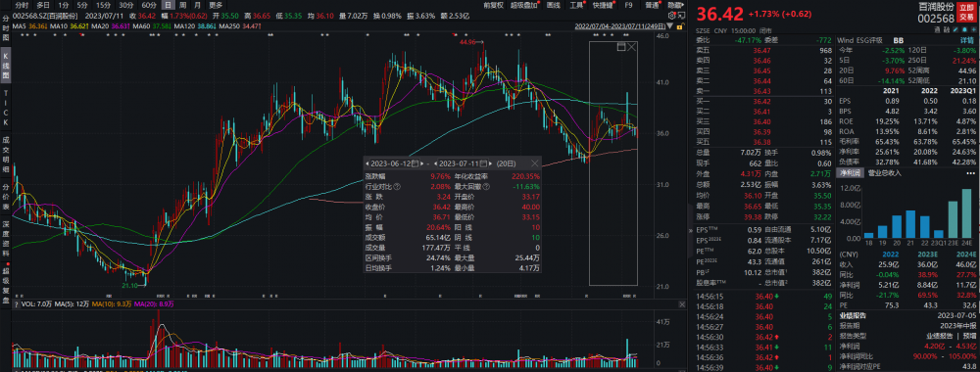980x372 pixels.
Task: Toggle the 隐藏 hide panel button
Action: (x=675, y=5)
